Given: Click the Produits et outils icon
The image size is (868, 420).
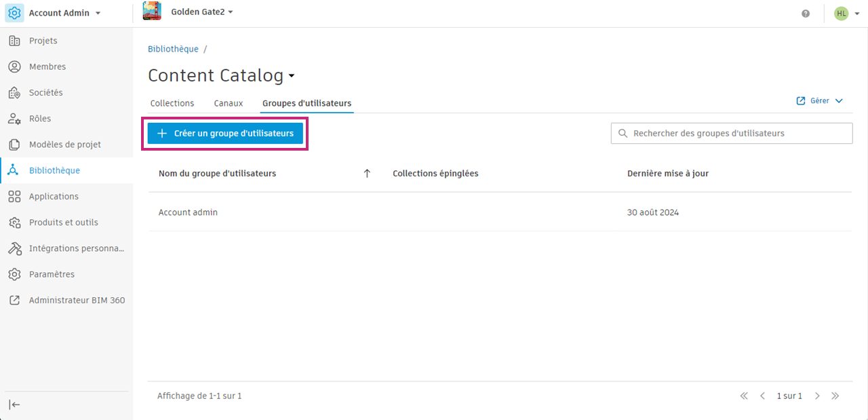Looking at the screenshot, I should click(x=14, y=223).
